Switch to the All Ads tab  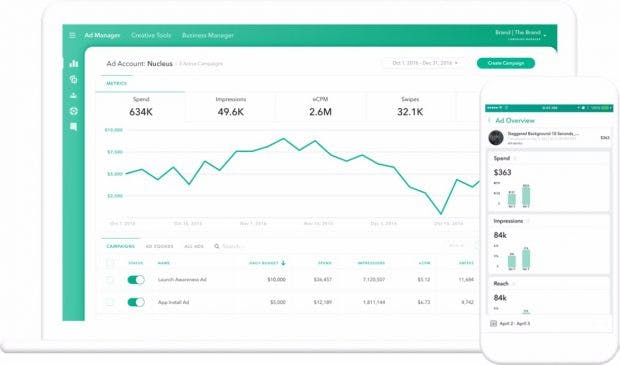click(194, 246)
